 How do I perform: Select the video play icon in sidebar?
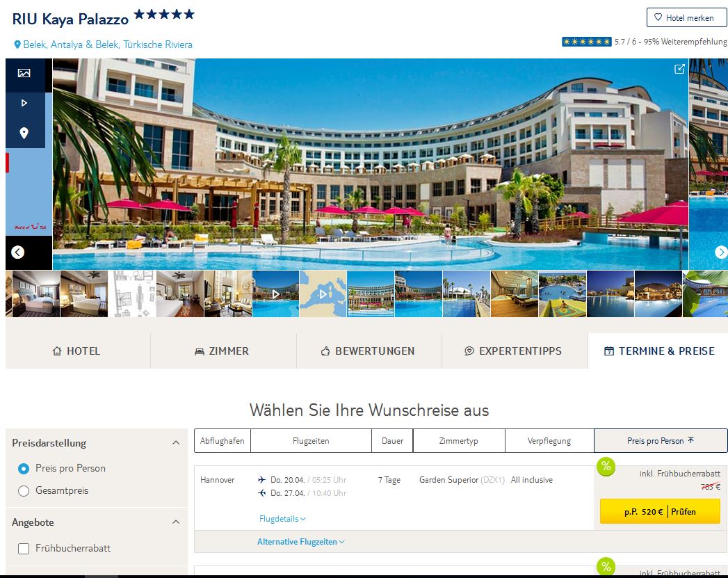[x=24, y=103]
